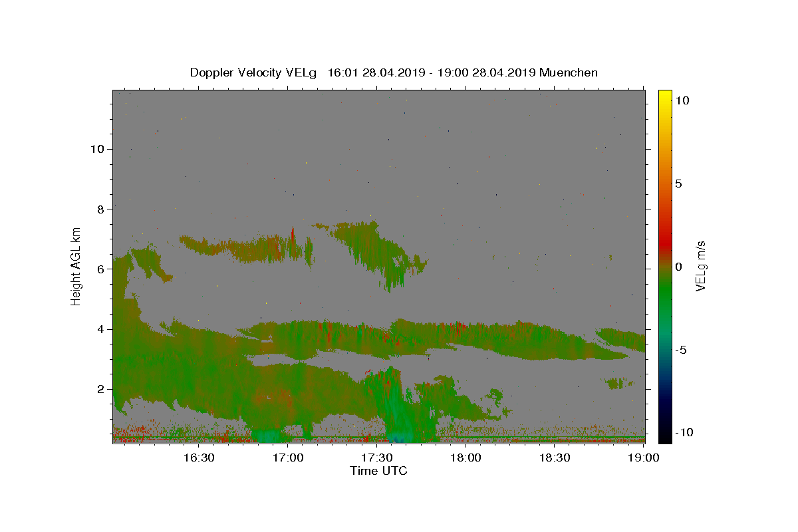This screenshot has height=532, width=798.
Task: Click the colorbar tick label -10
Action: pyautogui.click(x=684, y=433)
